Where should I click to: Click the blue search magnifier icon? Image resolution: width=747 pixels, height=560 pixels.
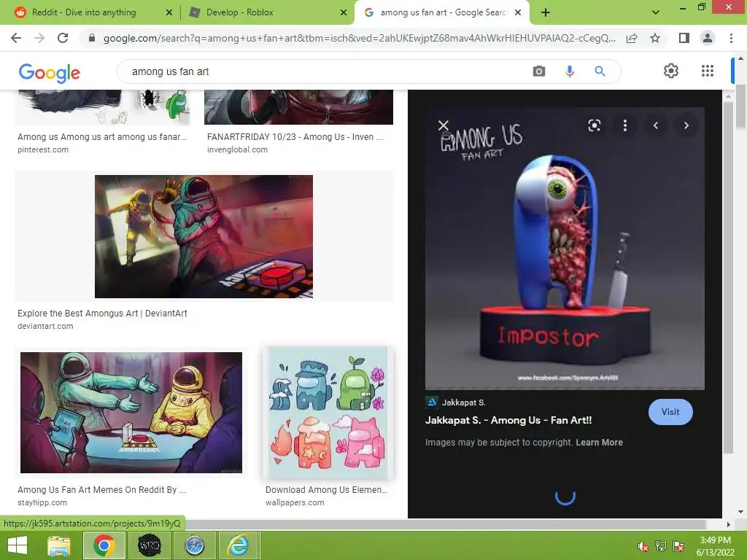(x=600, y=71)
